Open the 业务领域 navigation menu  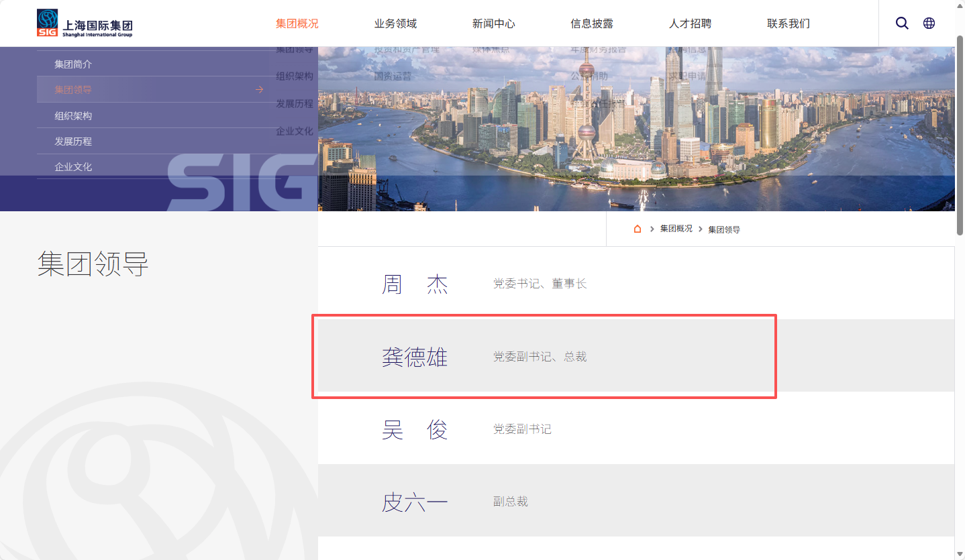395,23
